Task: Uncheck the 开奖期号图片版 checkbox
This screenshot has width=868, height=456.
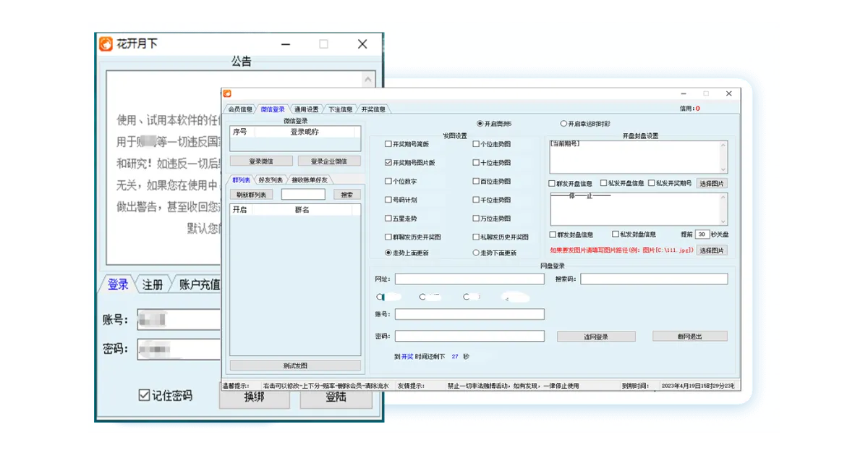Action: (x=388, y=163)
